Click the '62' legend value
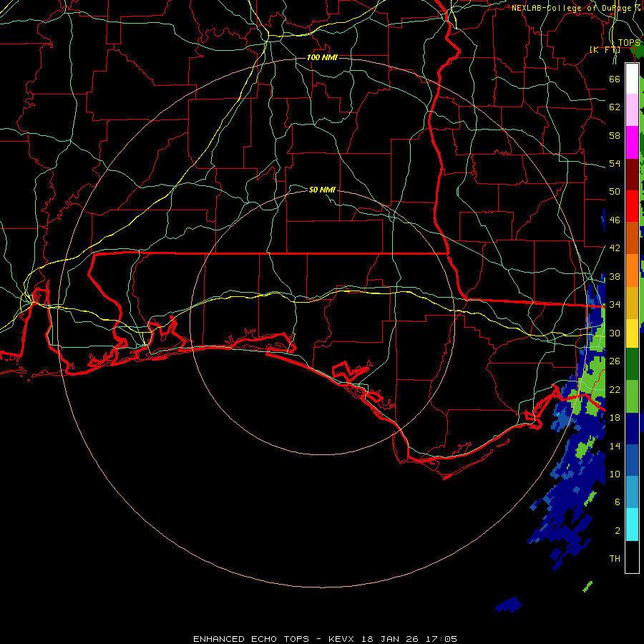 615,107
